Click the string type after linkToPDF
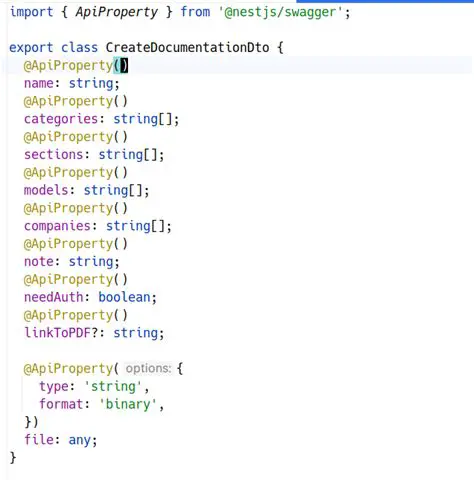Screen dimensions: 474x480 click(x=135, y=333)
